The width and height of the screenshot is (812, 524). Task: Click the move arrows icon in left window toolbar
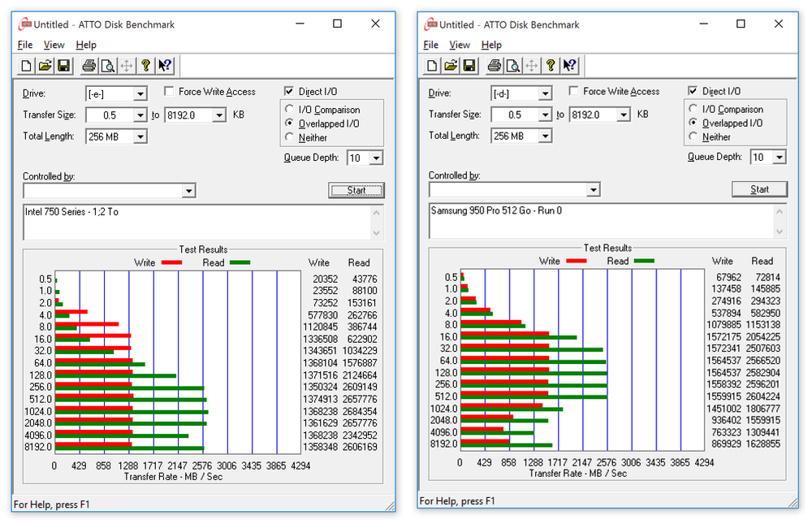click(127, 66)
